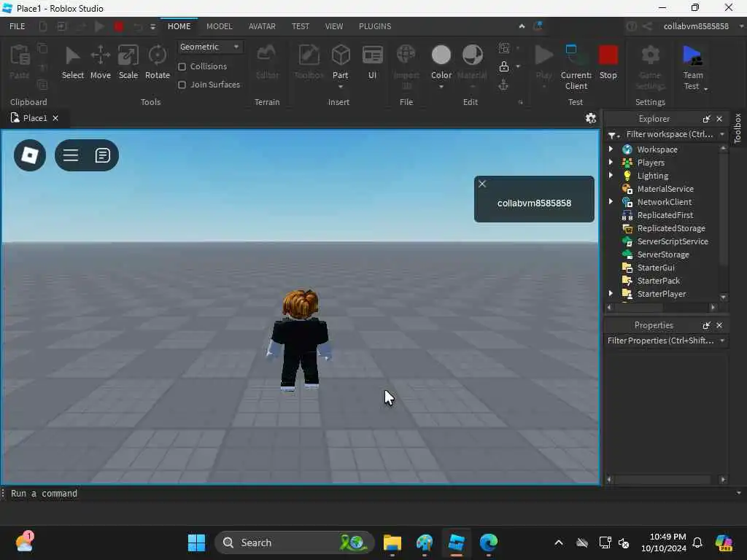Open the in-game chat icon
The image size is (747, 560).
pyautogui.click(x=102, y=155)
